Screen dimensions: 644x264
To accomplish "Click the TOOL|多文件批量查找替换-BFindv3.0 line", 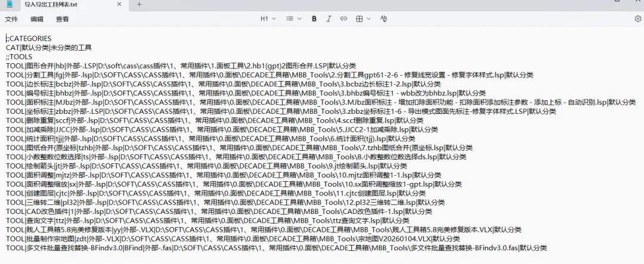I will (x=277, y=247).
